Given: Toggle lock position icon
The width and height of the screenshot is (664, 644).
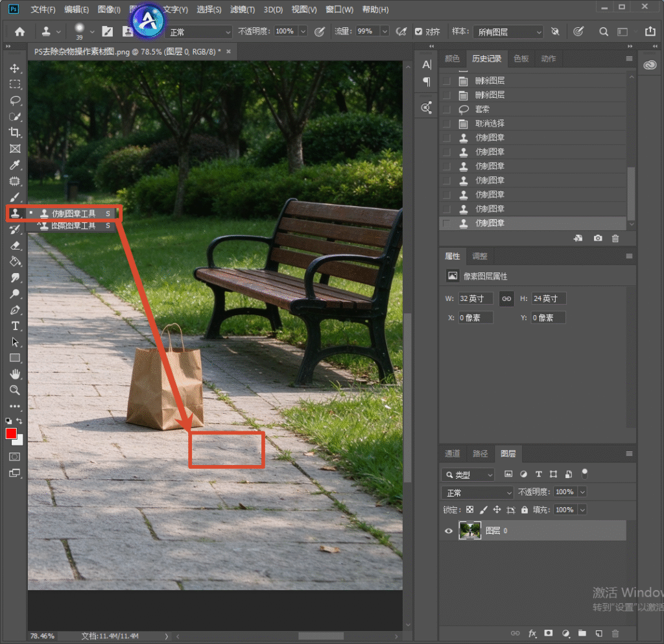Looking at the screenshot, I should point(497,510).
